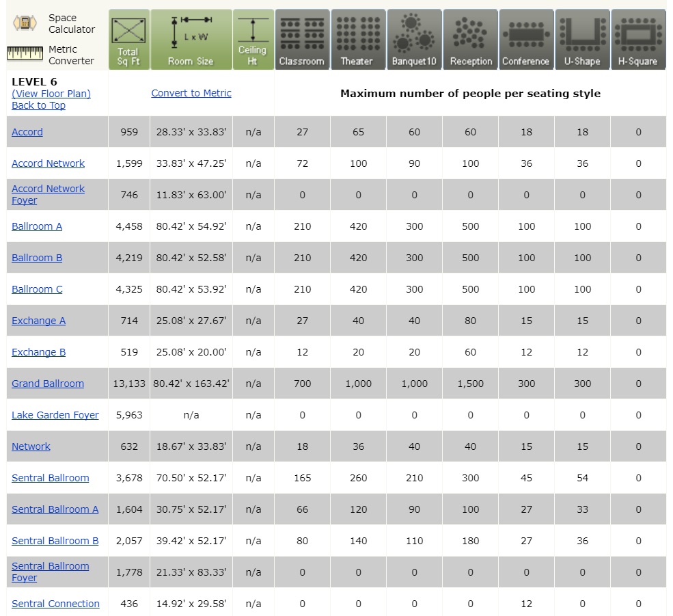Click the Total Sq Ft column icon
The image size is (673, 616).
[x=128, y=40]
